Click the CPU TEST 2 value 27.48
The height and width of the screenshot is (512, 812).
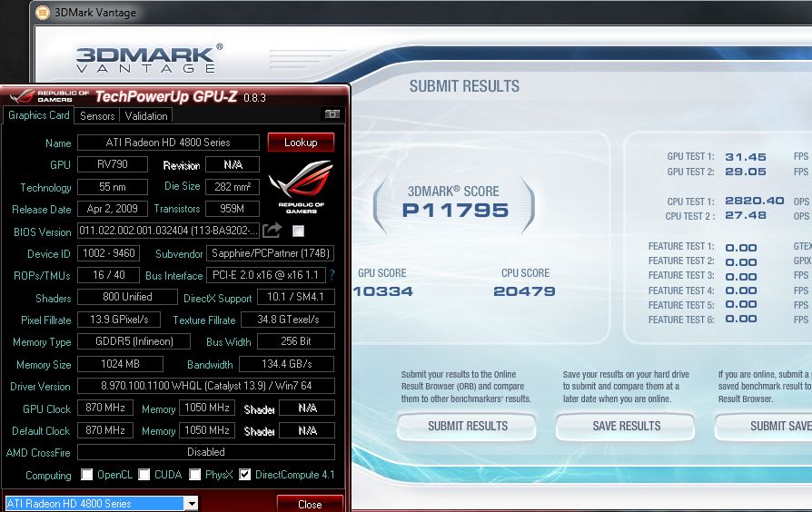tap(745, 215)
